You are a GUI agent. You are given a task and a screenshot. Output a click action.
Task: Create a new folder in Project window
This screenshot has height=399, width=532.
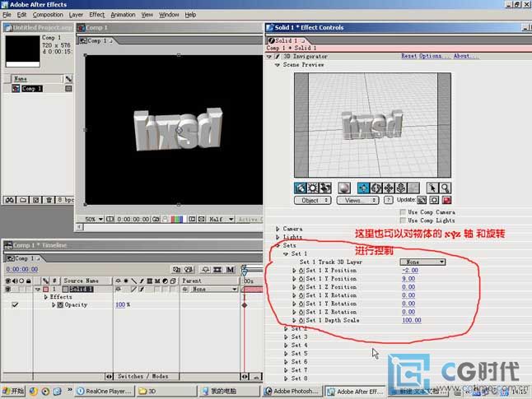23,200
